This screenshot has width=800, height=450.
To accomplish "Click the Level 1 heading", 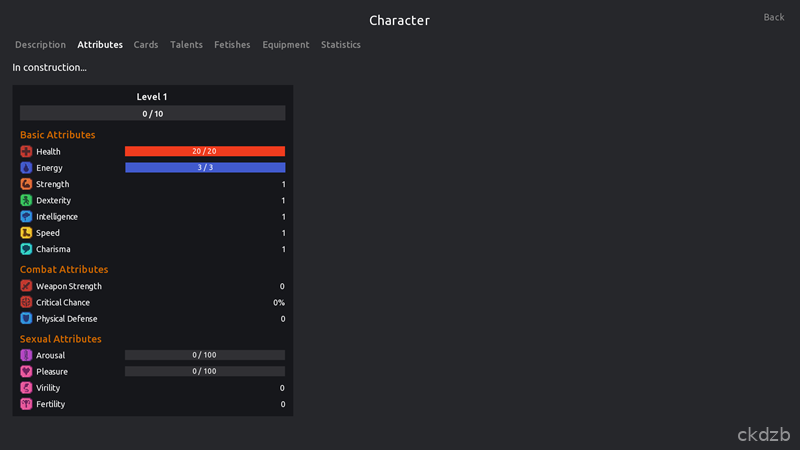I will [x=152, y=97].
